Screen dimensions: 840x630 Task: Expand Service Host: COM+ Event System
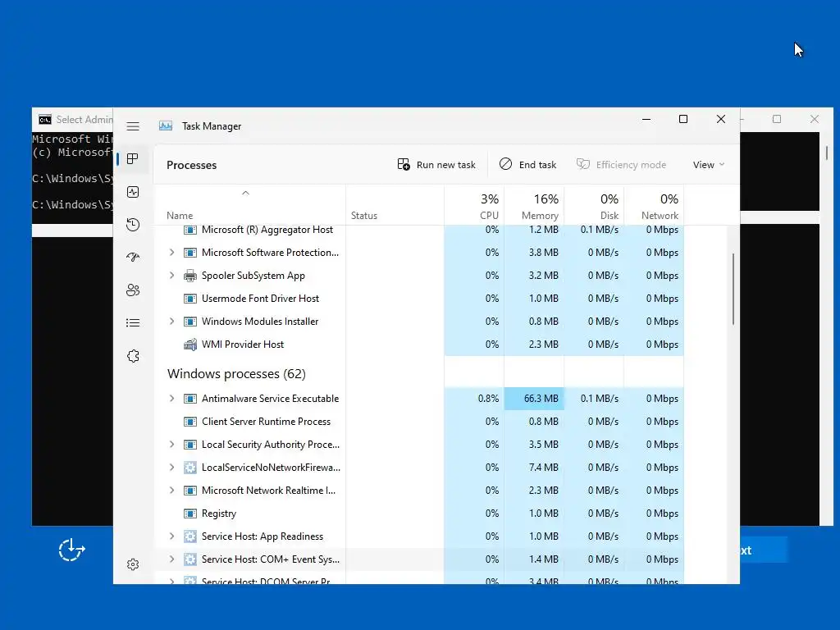pyautogui.click(x=171, y=559)
